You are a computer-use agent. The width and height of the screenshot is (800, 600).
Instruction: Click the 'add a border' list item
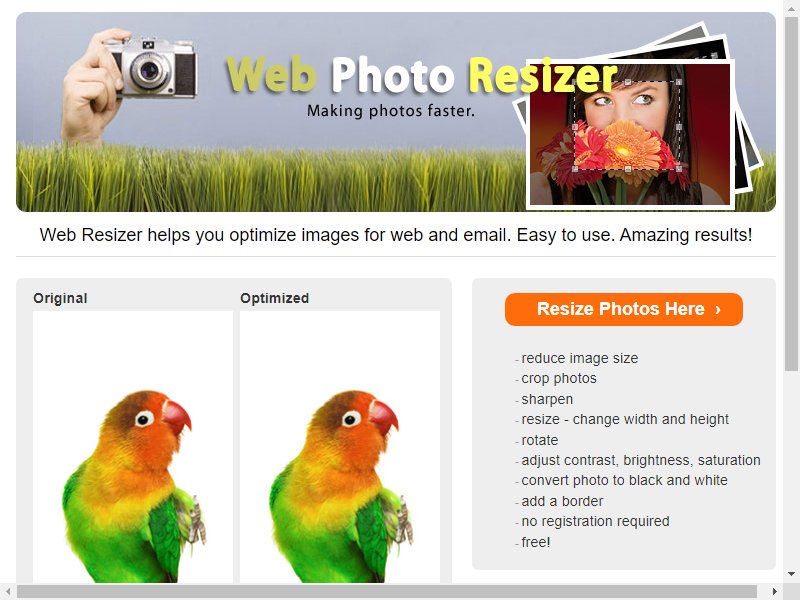562,501
